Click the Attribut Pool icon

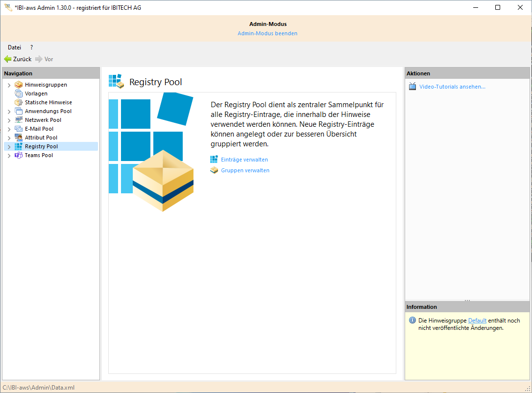[19, 138]
